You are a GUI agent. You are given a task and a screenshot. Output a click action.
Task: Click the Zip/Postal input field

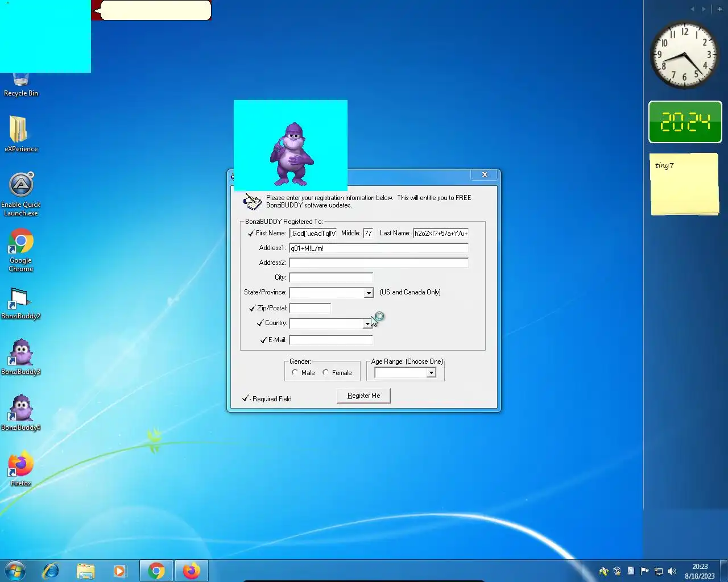pyautogui.click(x=310, y=308)
